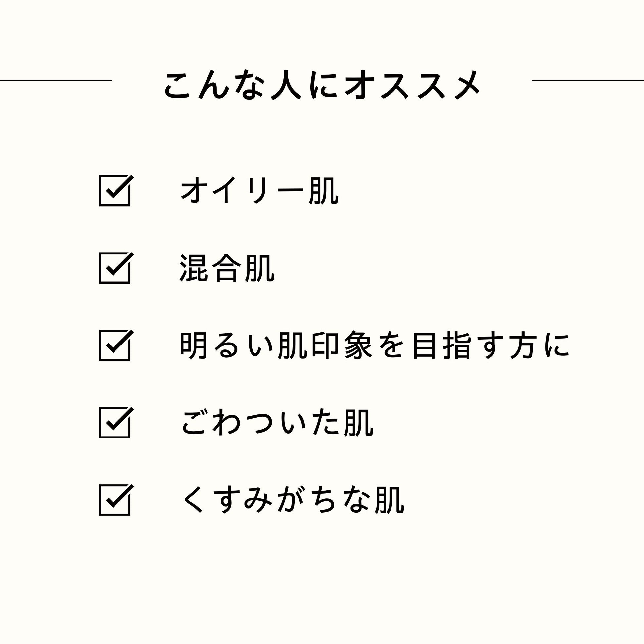Click the line left of the heading
644x644 pixels.
point(56,80)
